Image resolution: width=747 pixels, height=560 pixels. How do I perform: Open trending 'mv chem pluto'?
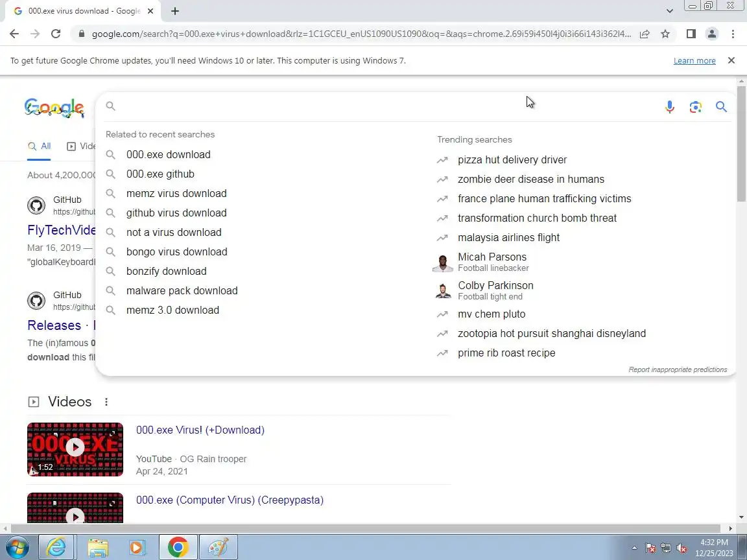491,314
